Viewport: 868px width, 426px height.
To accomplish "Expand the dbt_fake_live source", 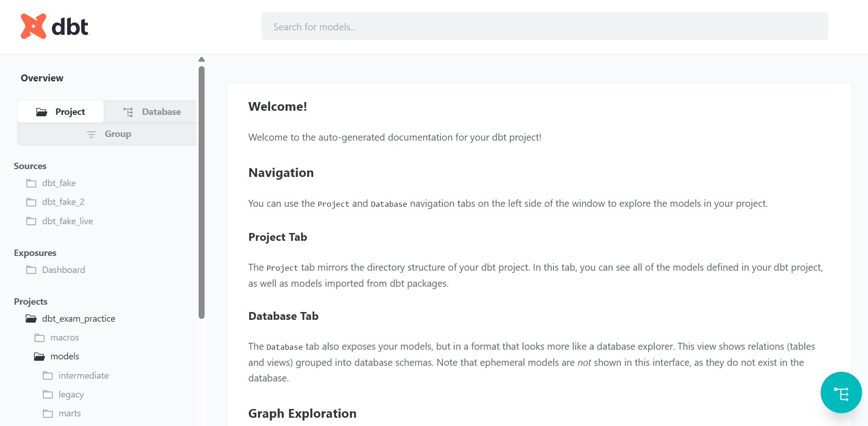I will pos(68,221).
